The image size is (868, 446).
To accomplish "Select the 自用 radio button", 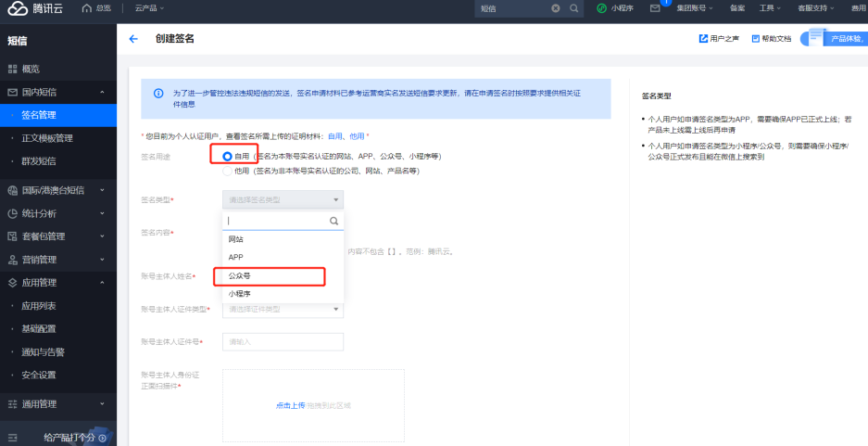I will [x=227, y=157].
